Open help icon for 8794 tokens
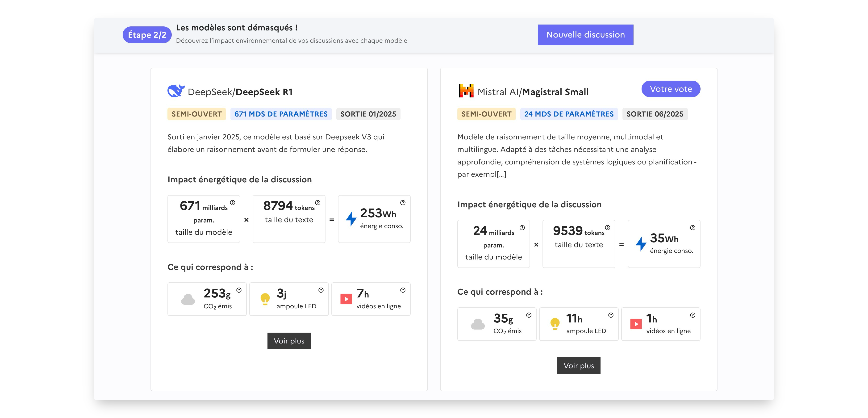Image resolution: width=868 pixels, height=418 pixels. point(318,203)
